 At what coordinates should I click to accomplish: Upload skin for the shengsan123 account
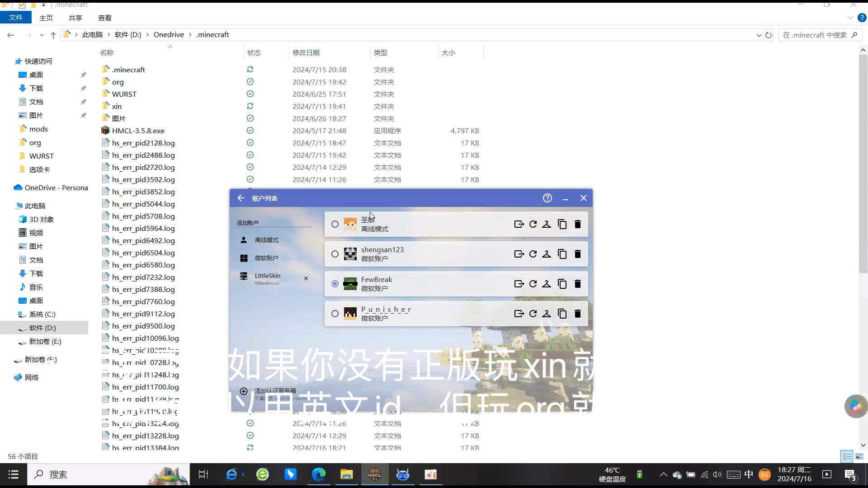[x=547, y=254]
